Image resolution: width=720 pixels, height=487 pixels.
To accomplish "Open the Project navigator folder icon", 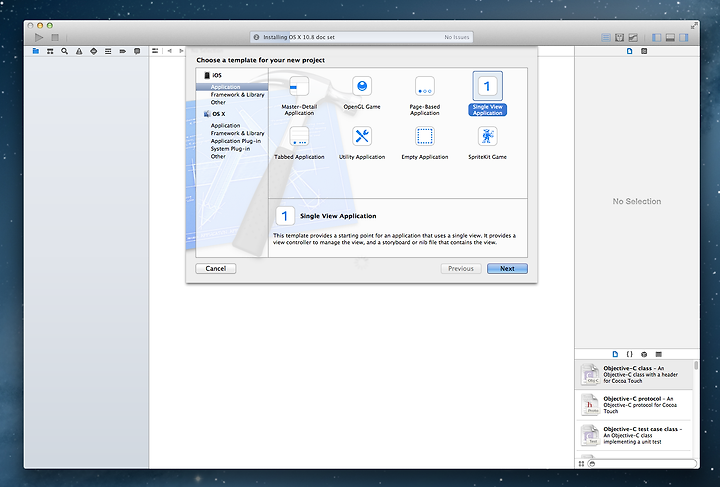I will pyautogui.click(x=36, y=51).
